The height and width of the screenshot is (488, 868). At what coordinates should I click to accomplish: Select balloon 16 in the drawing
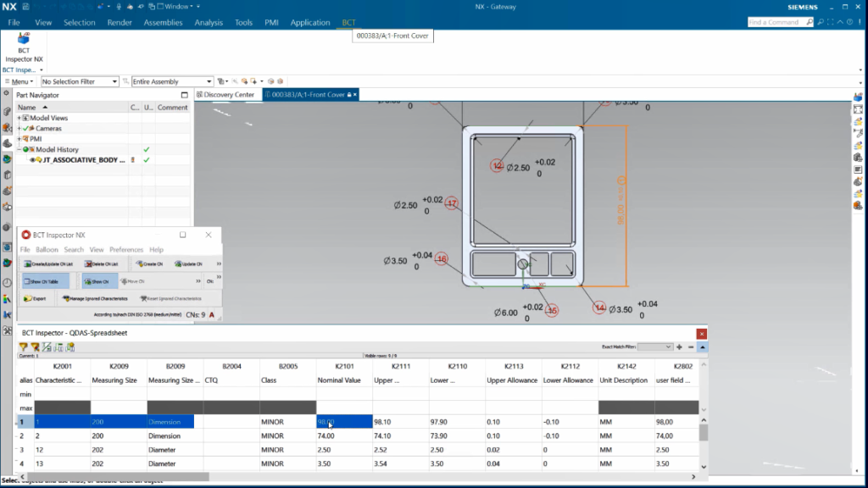pos(441,259)
